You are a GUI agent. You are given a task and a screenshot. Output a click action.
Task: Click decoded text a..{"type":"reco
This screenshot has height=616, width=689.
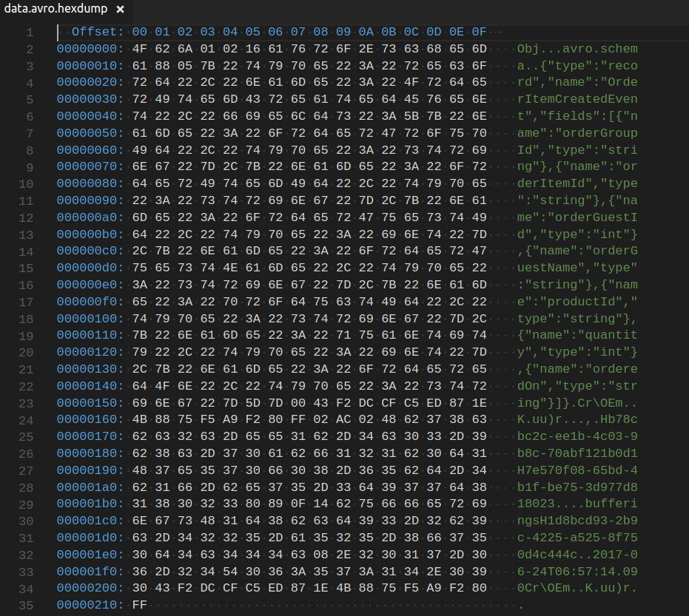coord(577,66)
